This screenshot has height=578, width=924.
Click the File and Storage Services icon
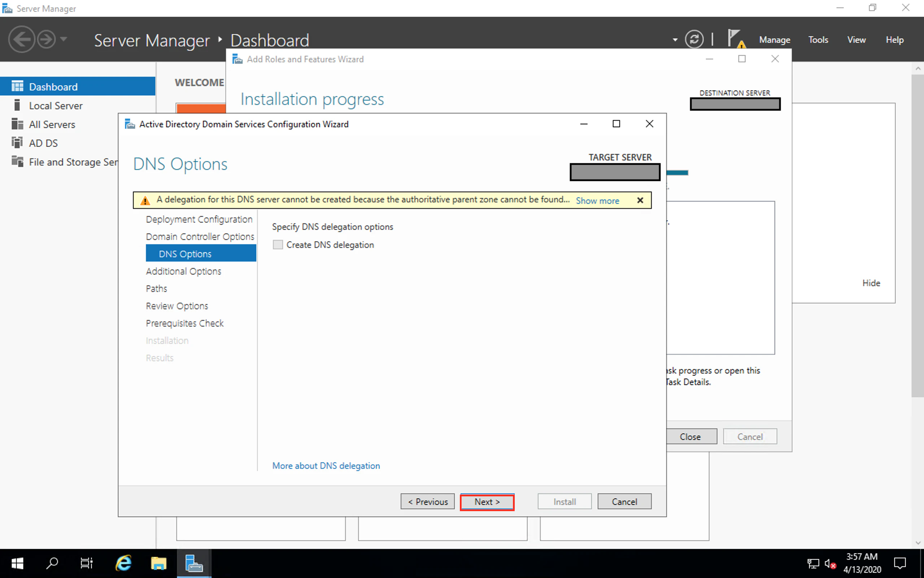coord(17,161)
